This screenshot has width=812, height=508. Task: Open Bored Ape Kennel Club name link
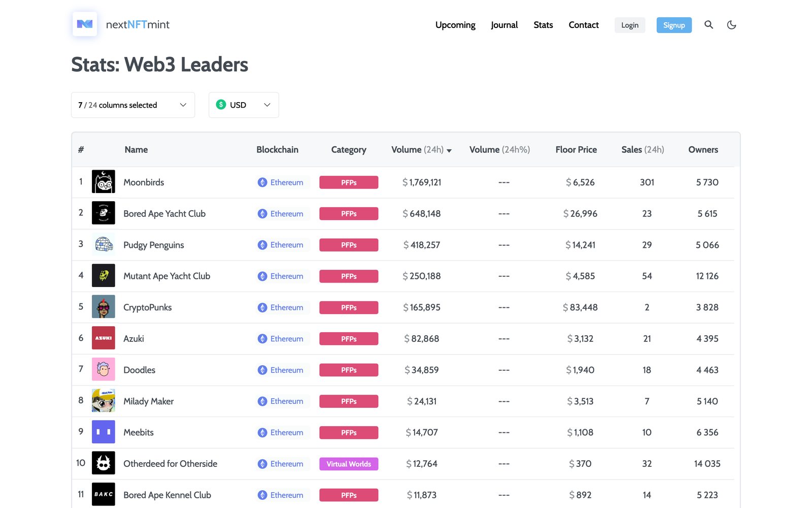click(167, 495)
